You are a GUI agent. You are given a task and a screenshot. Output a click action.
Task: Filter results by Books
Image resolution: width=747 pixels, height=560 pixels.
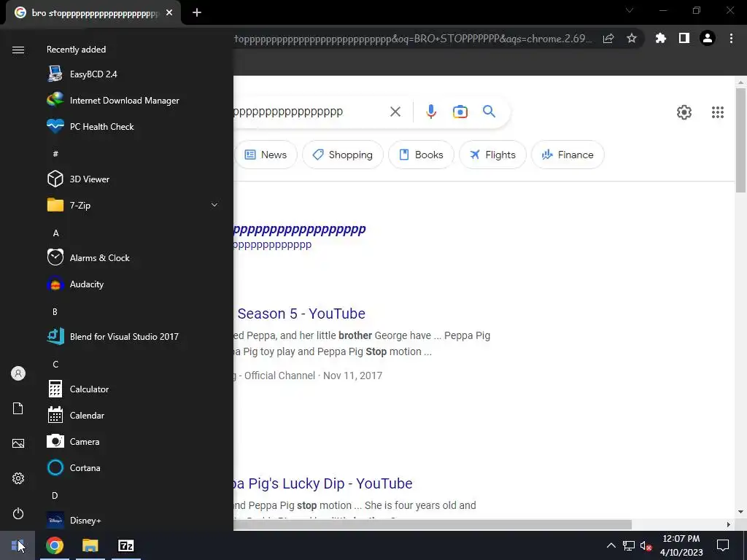421,155
